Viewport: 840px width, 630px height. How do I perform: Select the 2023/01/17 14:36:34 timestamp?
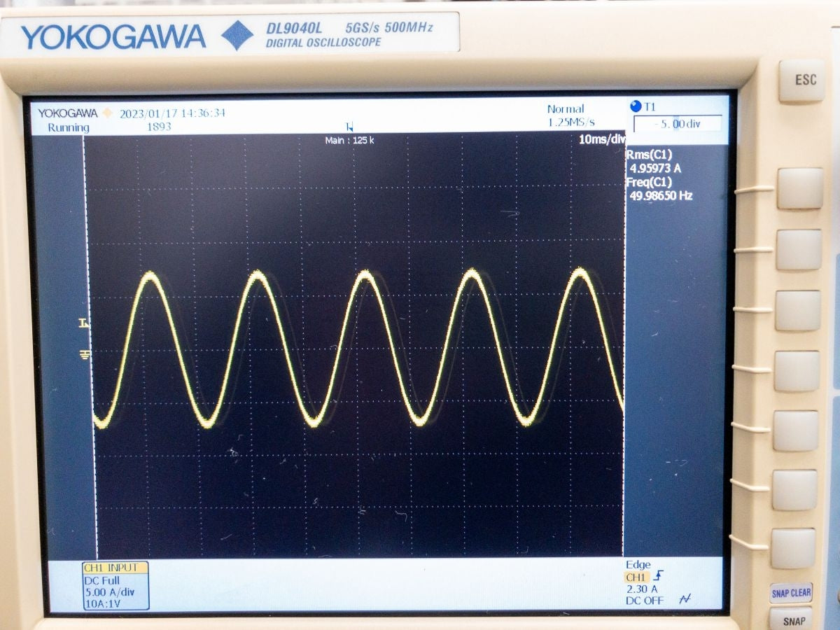point(172,113)
